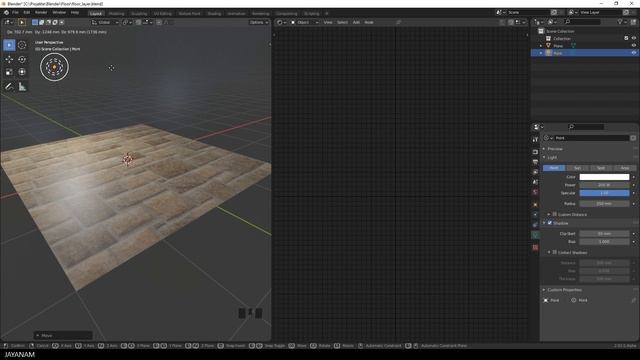Open the Tool properties tab icon
The image size is (640, 360).
pos(535,140)
